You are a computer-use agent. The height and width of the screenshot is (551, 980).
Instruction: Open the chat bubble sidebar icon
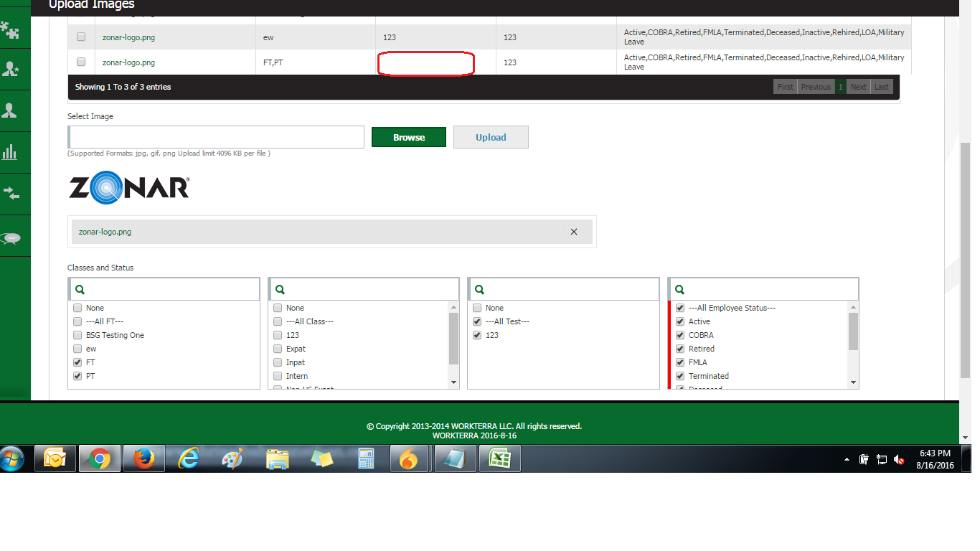[11, 238]
